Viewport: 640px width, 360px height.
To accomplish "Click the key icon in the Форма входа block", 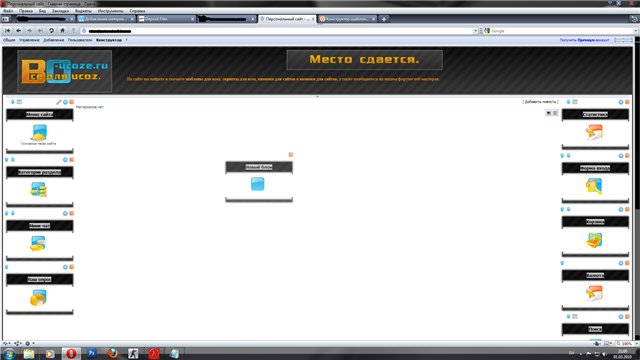I will (x=594, y=186).
